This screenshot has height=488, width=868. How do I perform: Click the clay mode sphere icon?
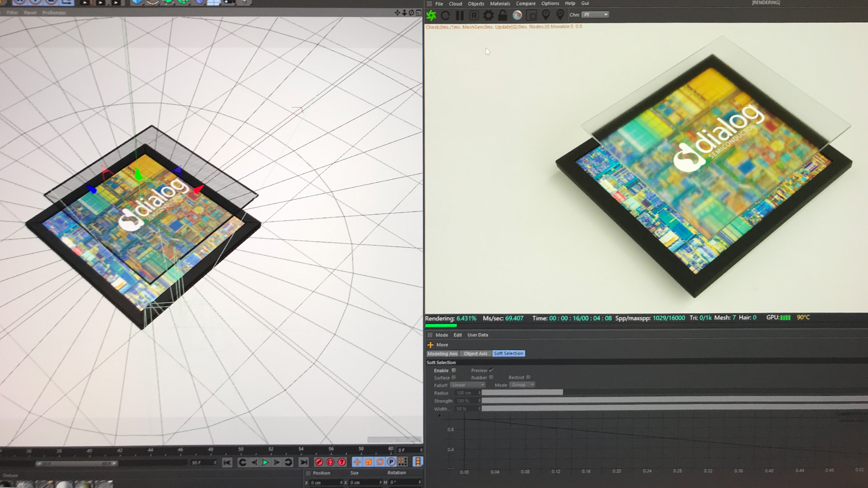point(517,15)
